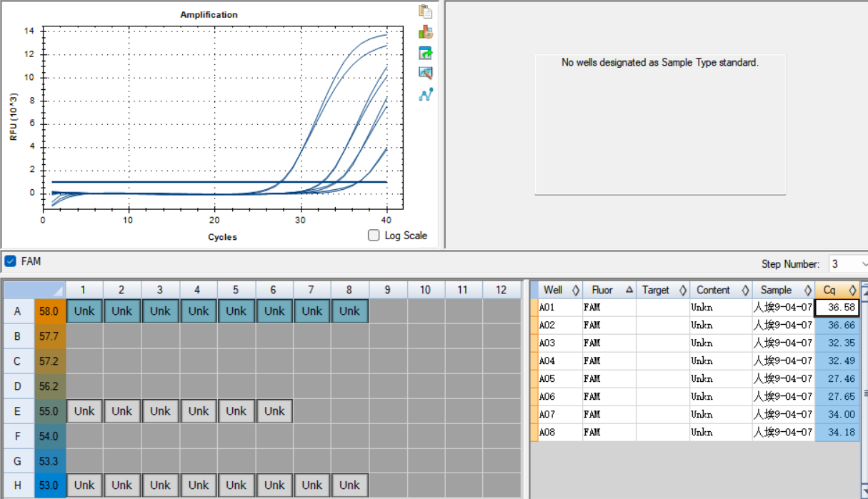Click the threshold line in amplification chart
Screen dimensions: 868x499
(x=219, y=181)
